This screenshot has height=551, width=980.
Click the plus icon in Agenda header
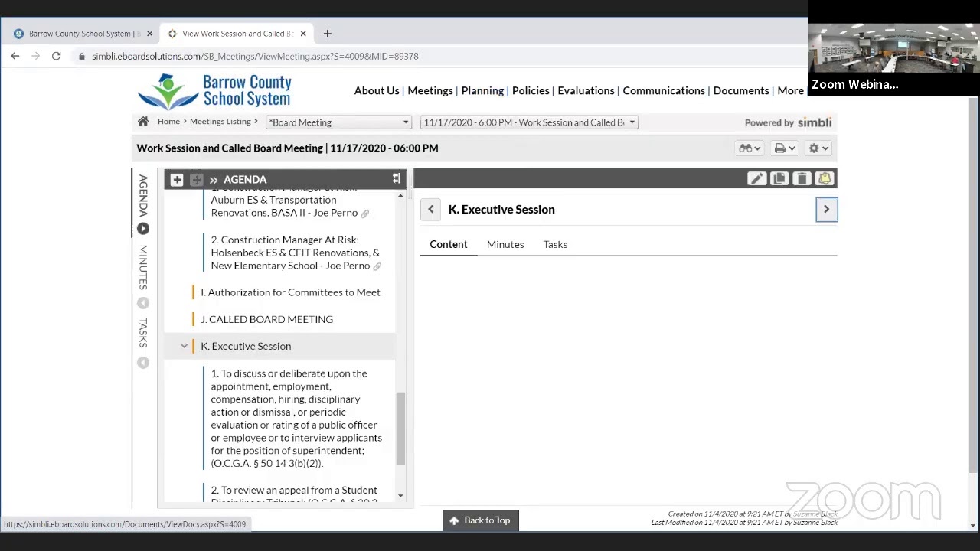pyautogui.click(x=177, y=179)
